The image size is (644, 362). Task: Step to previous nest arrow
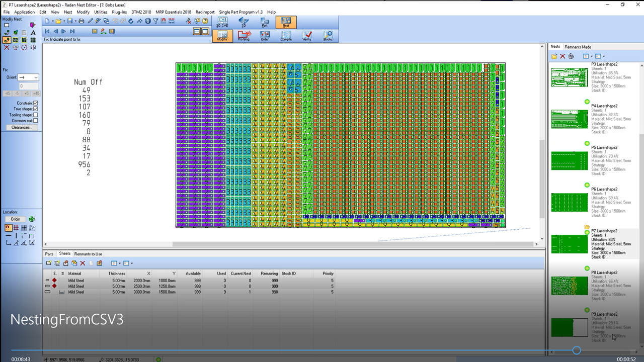pyautogui.click(x=56, y=31)
